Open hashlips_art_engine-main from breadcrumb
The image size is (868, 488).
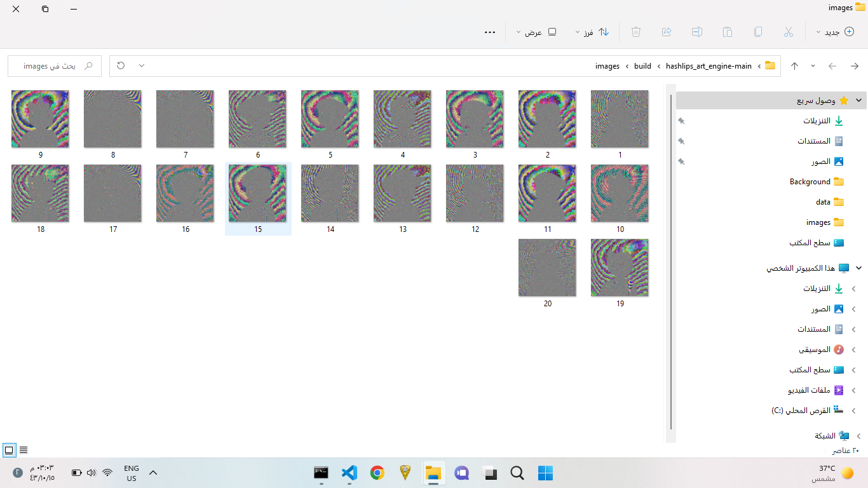pos(709,65)
